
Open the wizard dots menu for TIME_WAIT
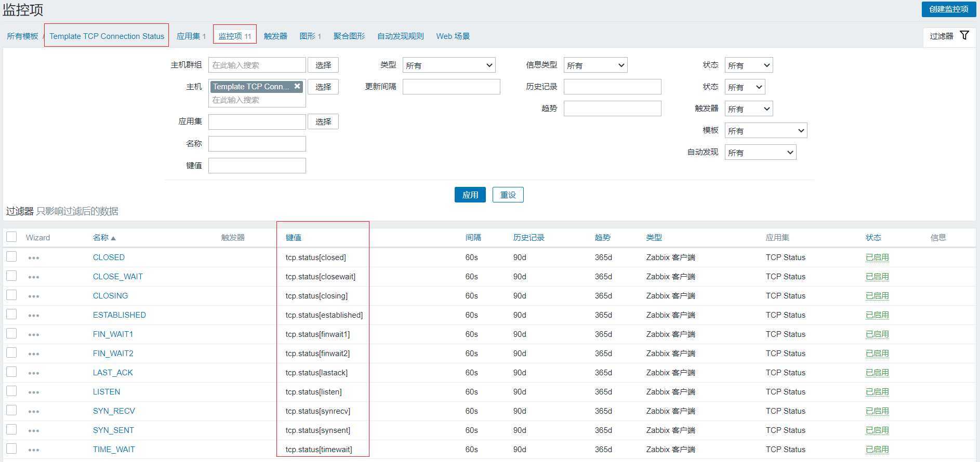point(34,450)
